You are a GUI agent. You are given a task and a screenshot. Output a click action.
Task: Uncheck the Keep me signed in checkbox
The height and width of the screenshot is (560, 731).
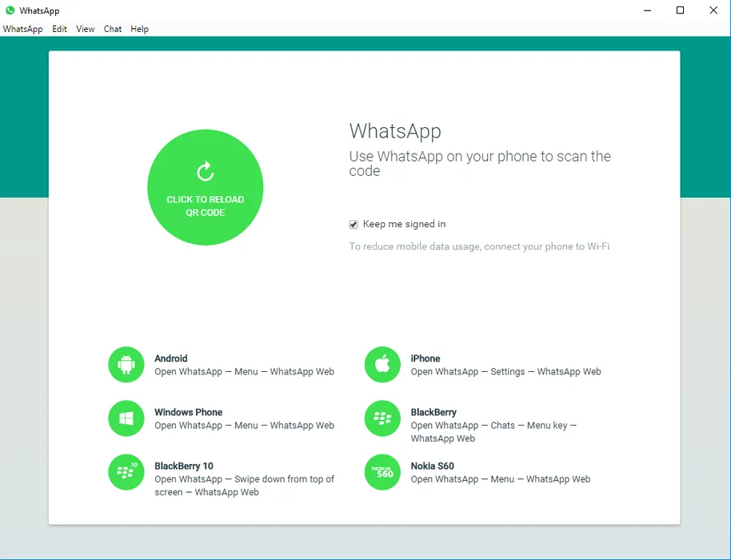pos(354,225)
